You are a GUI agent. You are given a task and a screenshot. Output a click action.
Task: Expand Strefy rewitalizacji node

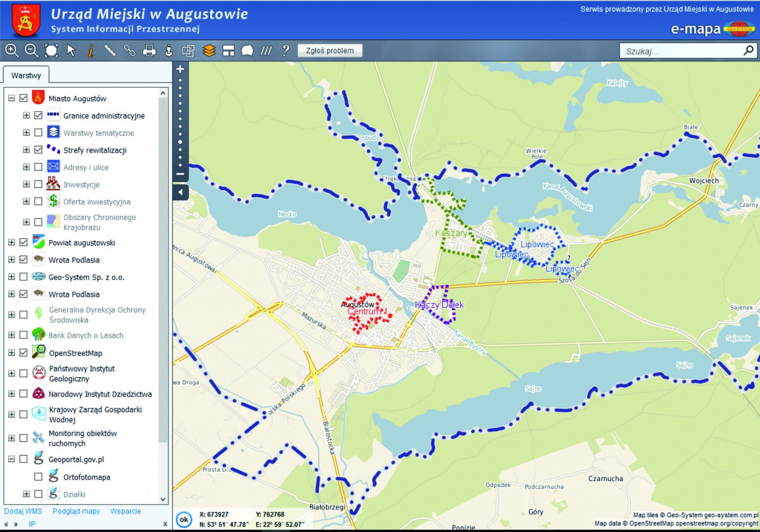26,150
